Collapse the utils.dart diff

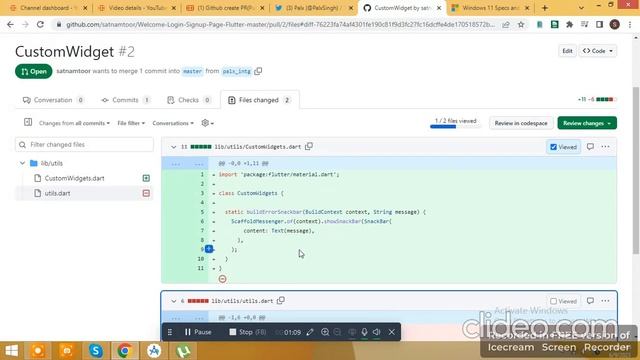point(173,301)
